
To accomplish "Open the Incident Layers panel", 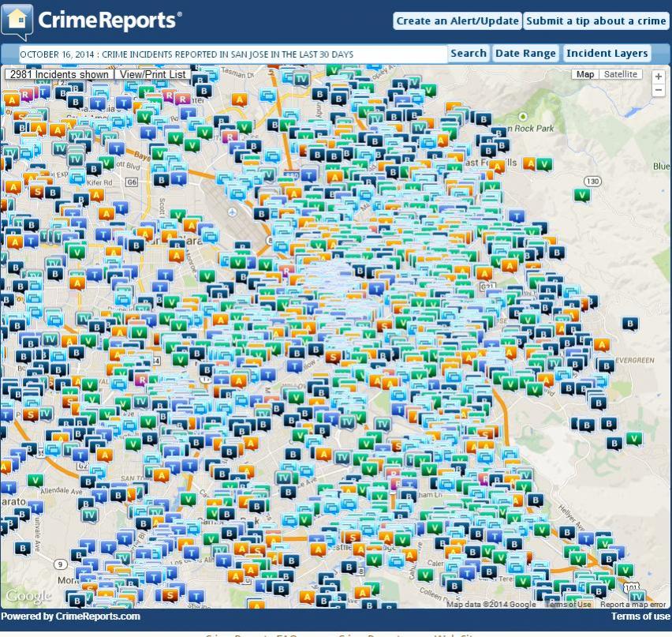I will (x=607, y=54).
